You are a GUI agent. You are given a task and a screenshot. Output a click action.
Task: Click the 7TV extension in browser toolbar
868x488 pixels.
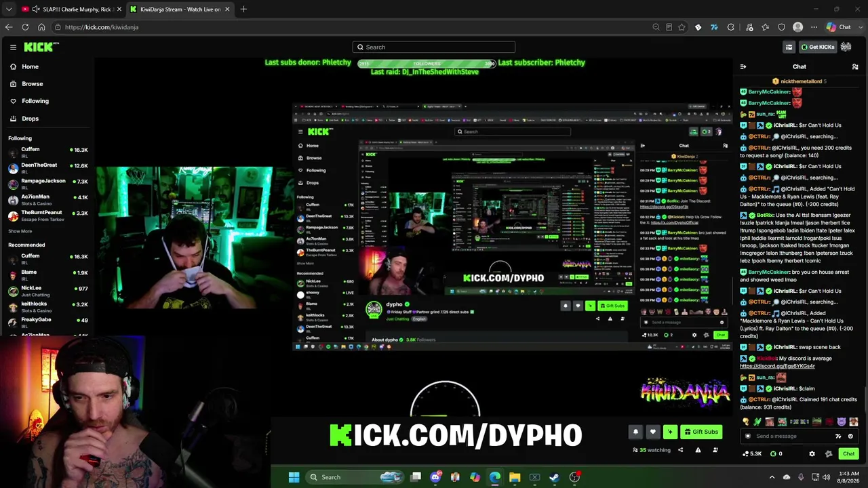coord(714,27)
